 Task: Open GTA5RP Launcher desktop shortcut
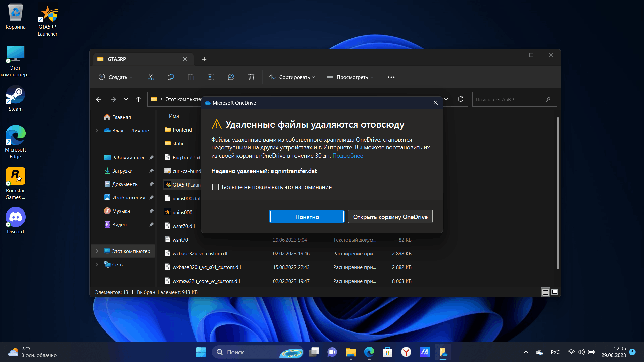47,21
